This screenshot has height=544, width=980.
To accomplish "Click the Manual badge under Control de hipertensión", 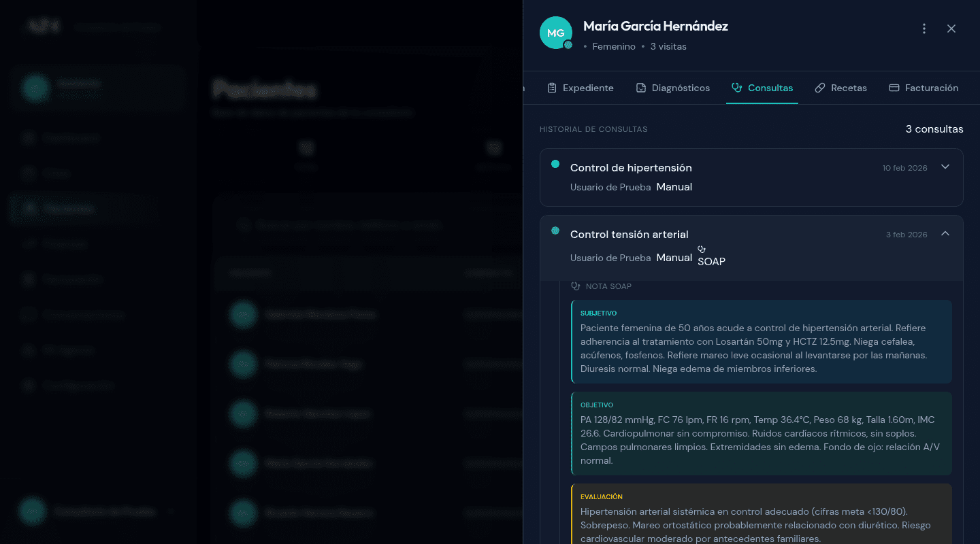I will 674,187.
